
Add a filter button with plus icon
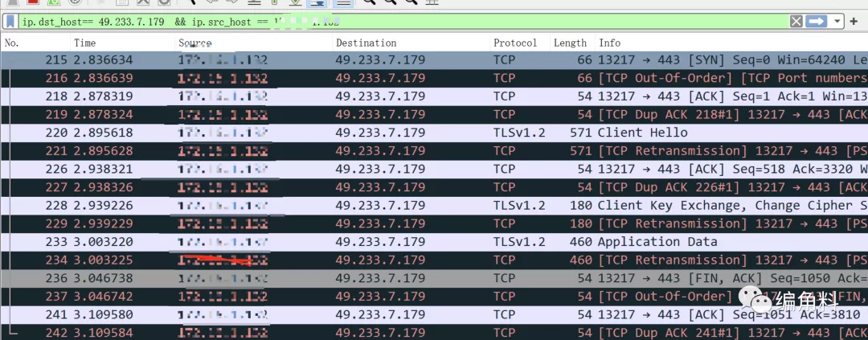click(854, 22)
